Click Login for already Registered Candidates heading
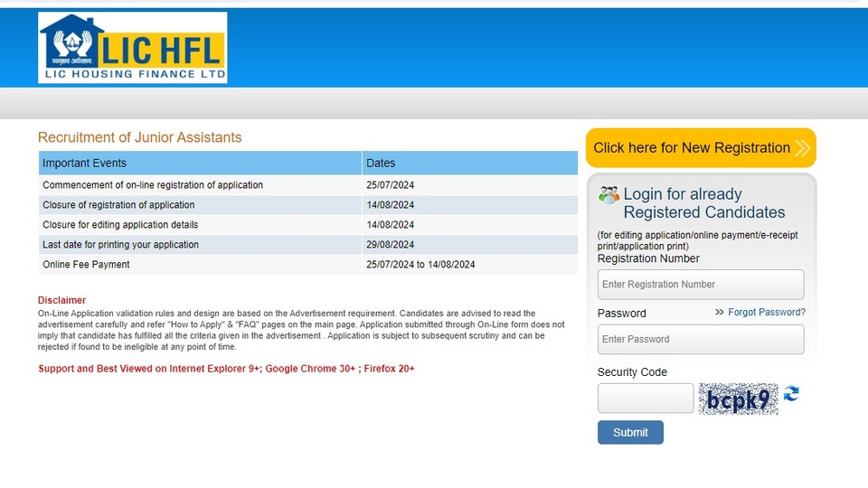 coord(704,203)
